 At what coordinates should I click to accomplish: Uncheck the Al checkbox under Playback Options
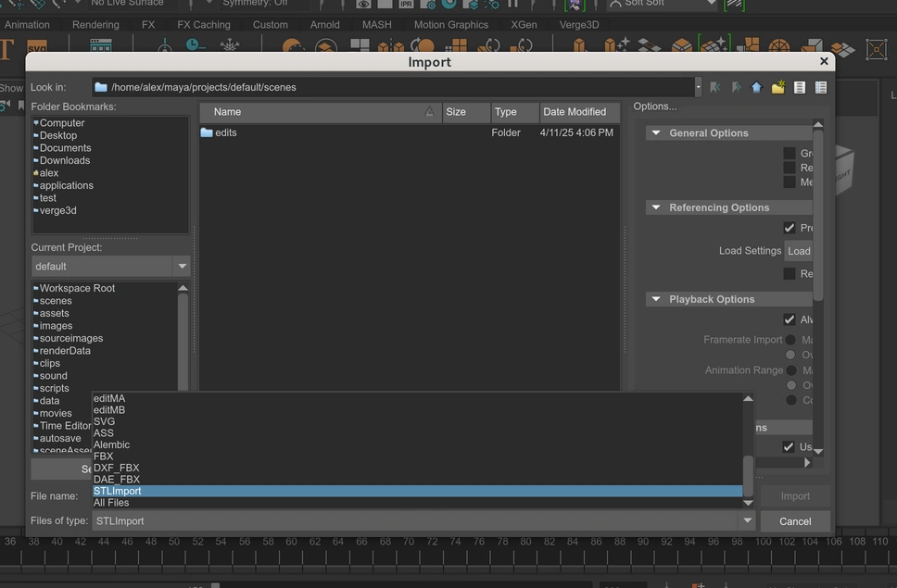pos(790,319)
